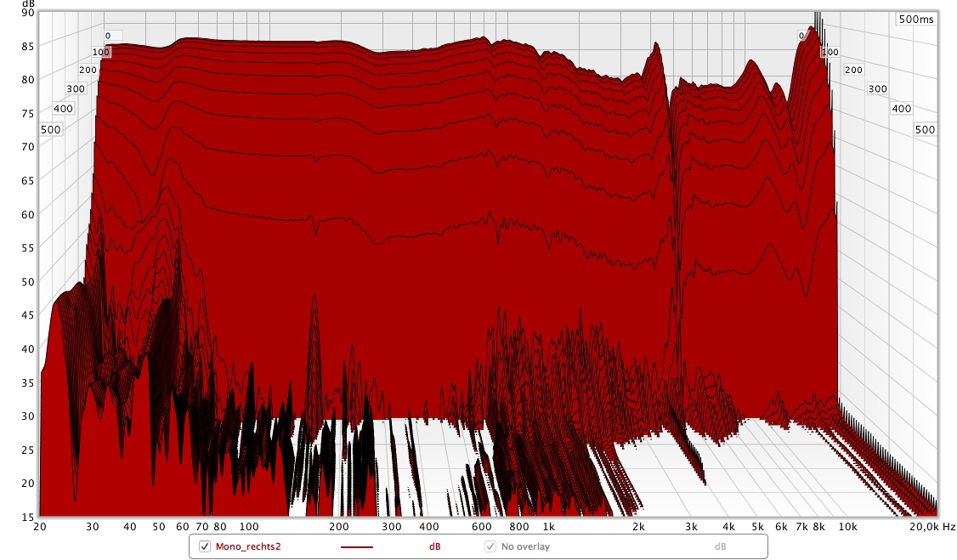
Task: Click the 600 frequency axis label
Action: 483,527
